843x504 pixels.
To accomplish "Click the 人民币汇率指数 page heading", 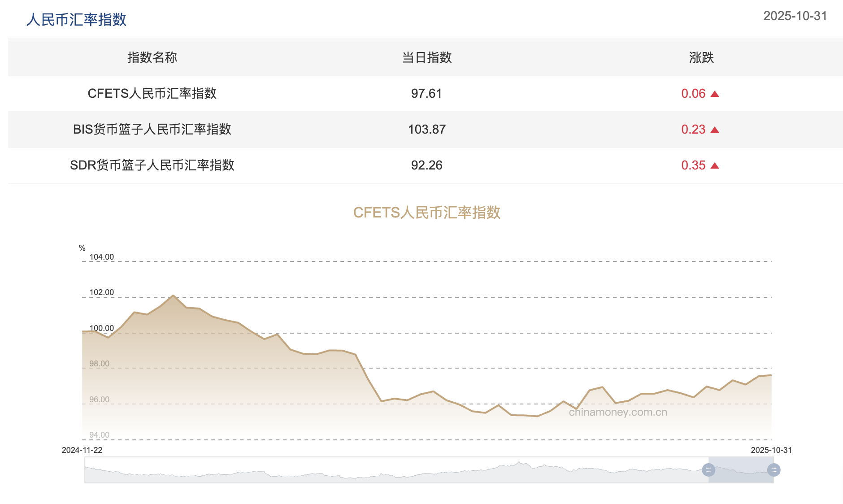I will 76,19.
